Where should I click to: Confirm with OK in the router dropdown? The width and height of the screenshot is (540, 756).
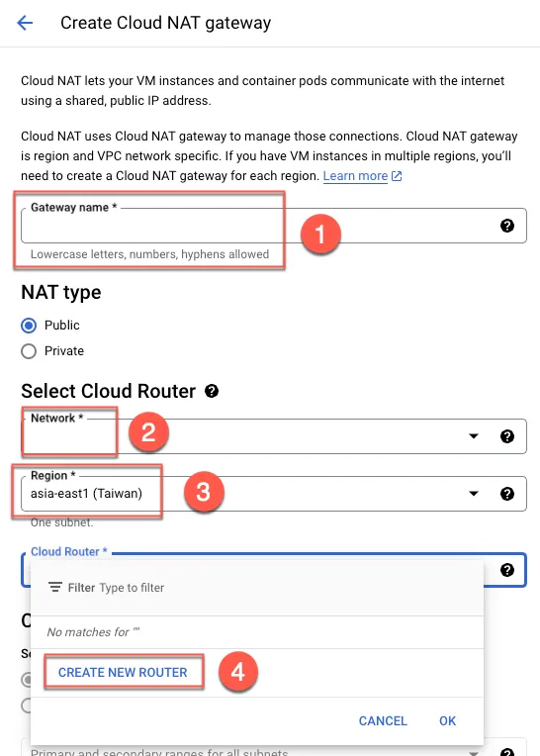[447, 720]
